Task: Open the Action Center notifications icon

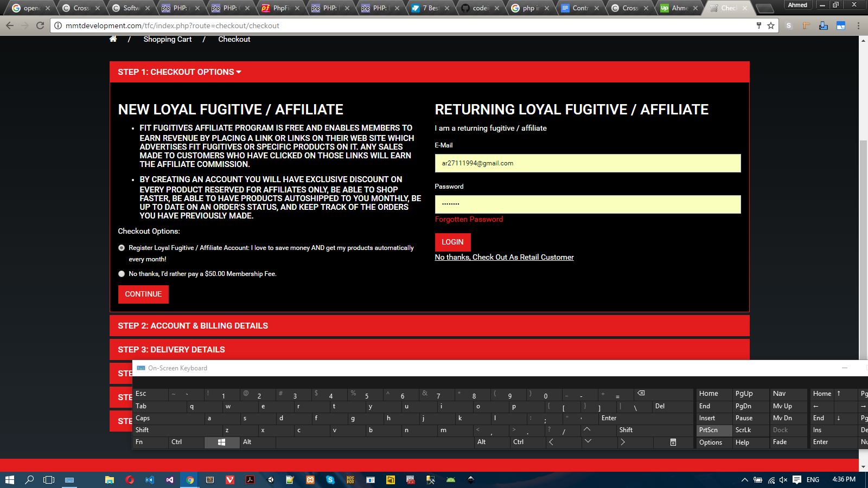Action: pyautogui.click(x=797, y=480)
